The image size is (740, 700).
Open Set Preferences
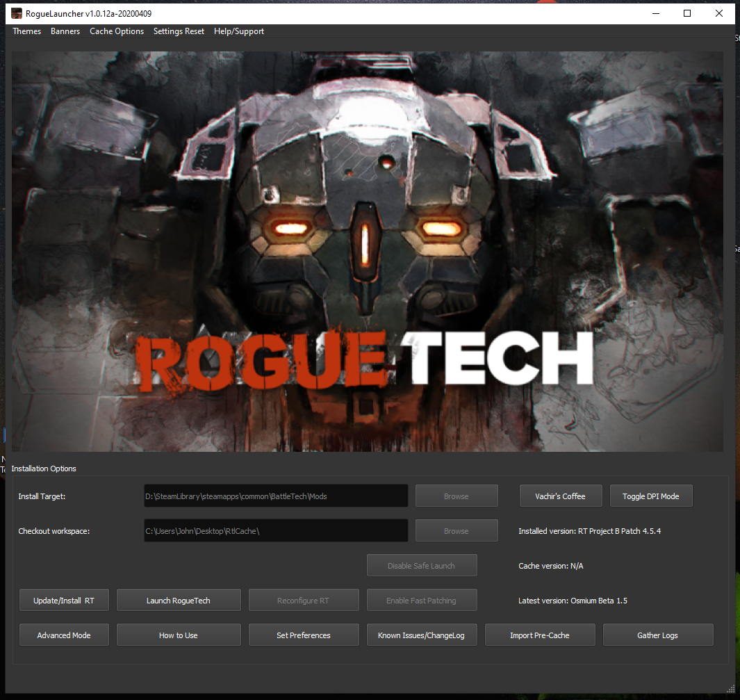[x=304, y=635]
